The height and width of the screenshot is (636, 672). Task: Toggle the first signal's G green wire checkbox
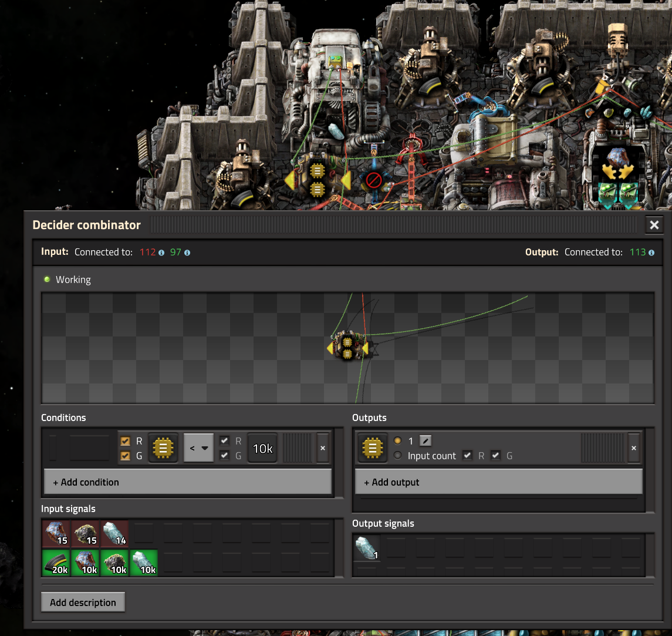click(125, 456)
